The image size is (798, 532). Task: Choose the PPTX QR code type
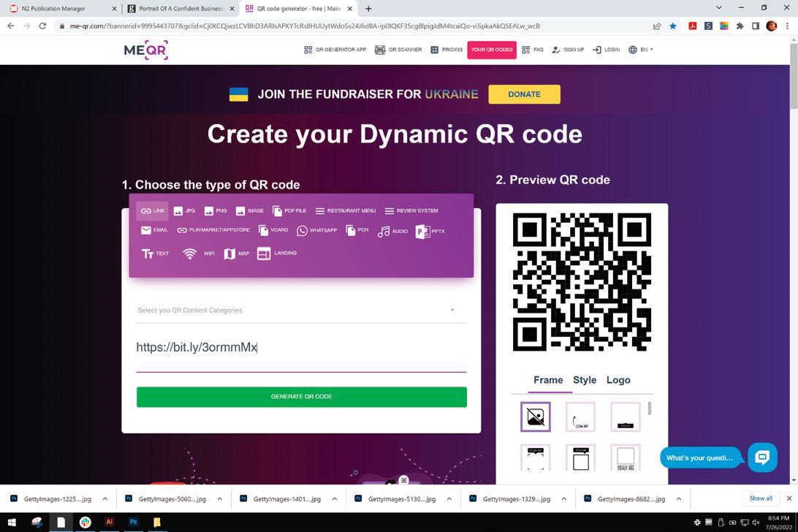coord(430,232)
